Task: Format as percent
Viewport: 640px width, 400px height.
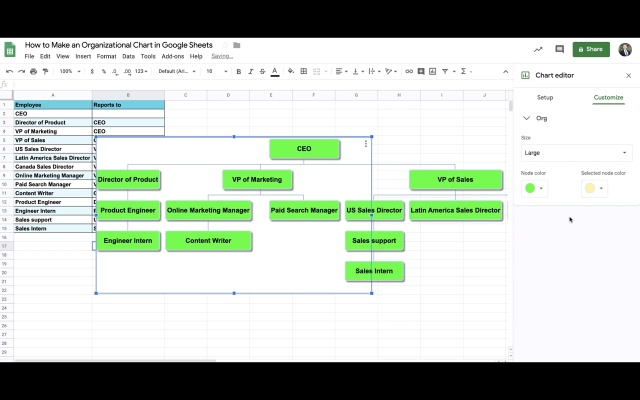Action: click(104, 71)
